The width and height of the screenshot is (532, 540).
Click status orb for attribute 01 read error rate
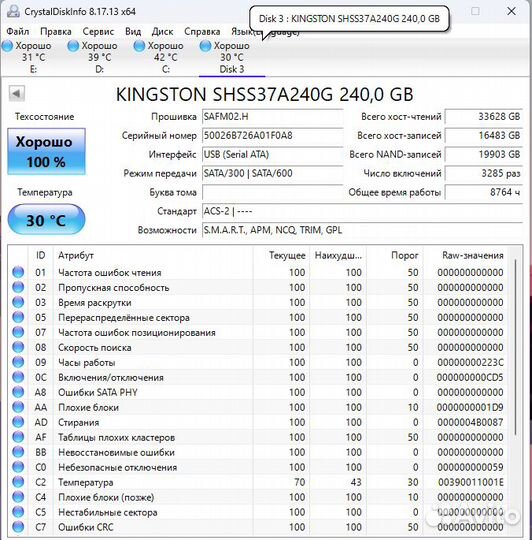pos(18,272)
